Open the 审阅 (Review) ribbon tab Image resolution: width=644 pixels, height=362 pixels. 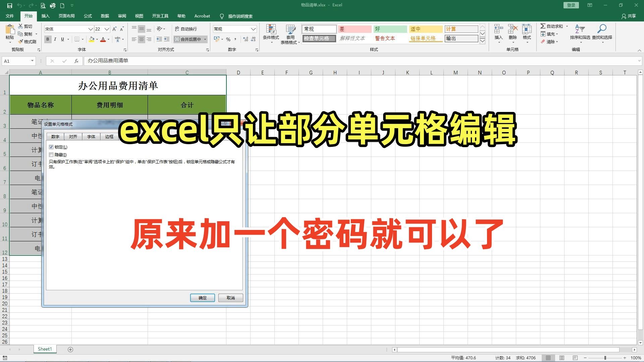[x=122, y=16]
